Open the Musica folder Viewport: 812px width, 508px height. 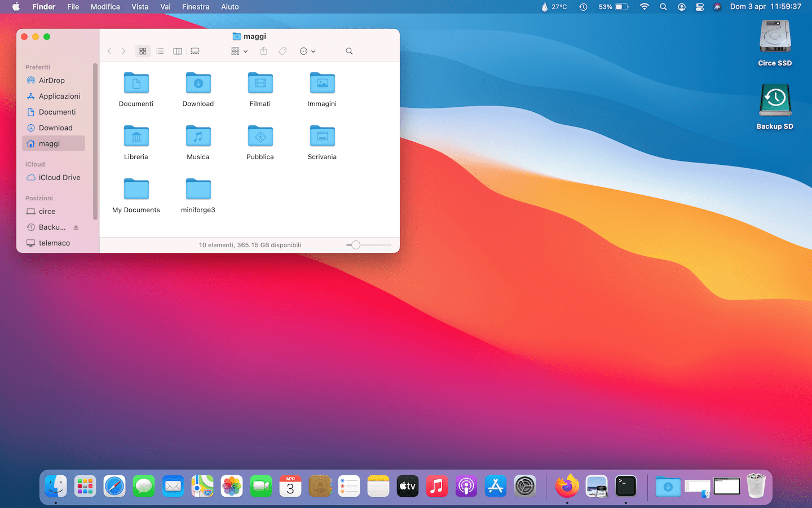pos(198,137)
